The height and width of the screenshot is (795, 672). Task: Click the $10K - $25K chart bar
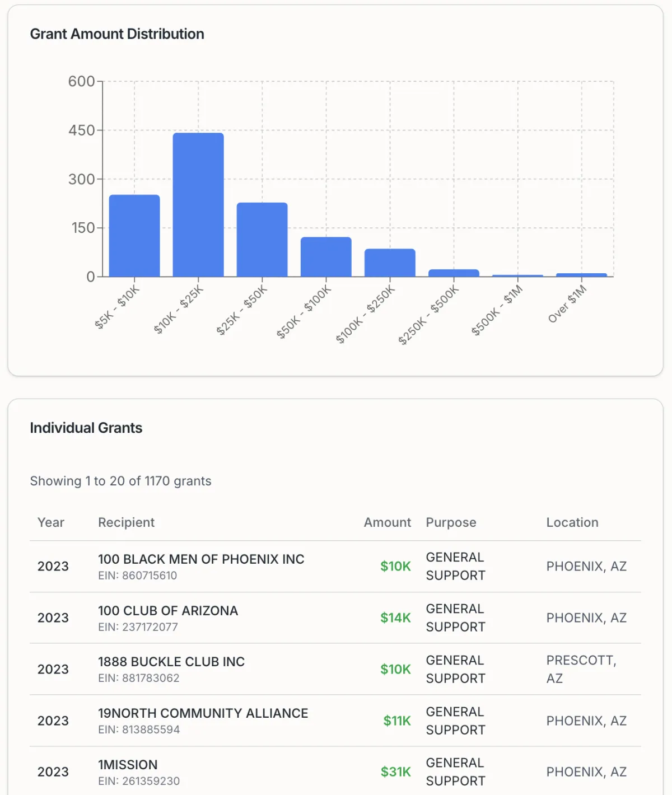tap(198, 205)
